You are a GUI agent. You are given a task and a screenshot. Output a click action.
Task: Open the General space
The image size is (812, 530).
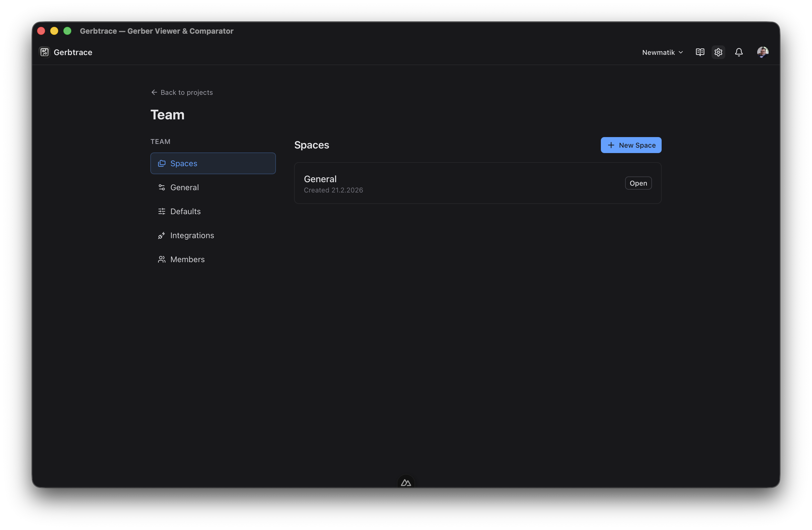(x=638, y=183)
